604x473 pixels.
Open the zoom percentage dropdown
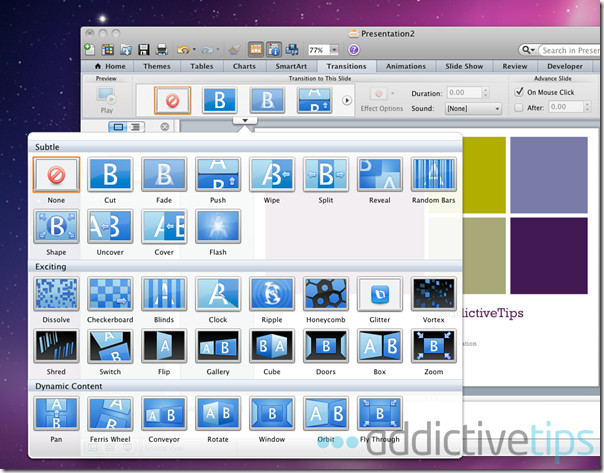click(x=334, y=50)
